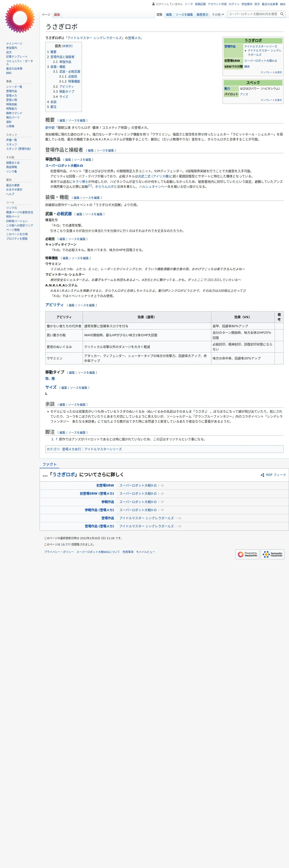289x868 pixels.
Task: Open the ソースを編集 tab in the page header
Action: pos(184,14)
